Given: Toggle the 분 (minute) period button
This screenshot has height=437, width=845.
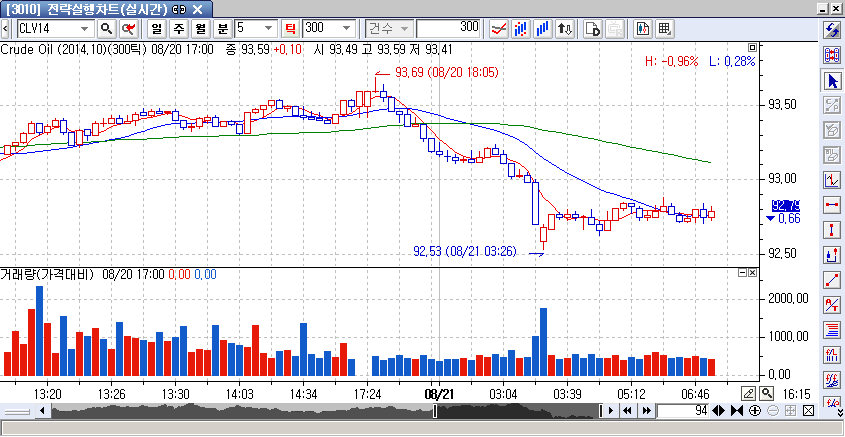Looking at the screenshot, I should tap(223, 28).
